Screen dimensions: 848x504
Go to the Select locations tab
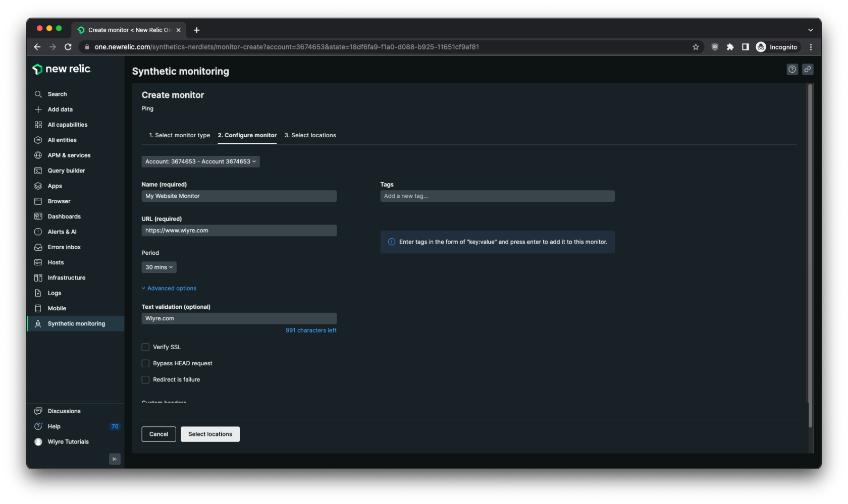point(310,135)
